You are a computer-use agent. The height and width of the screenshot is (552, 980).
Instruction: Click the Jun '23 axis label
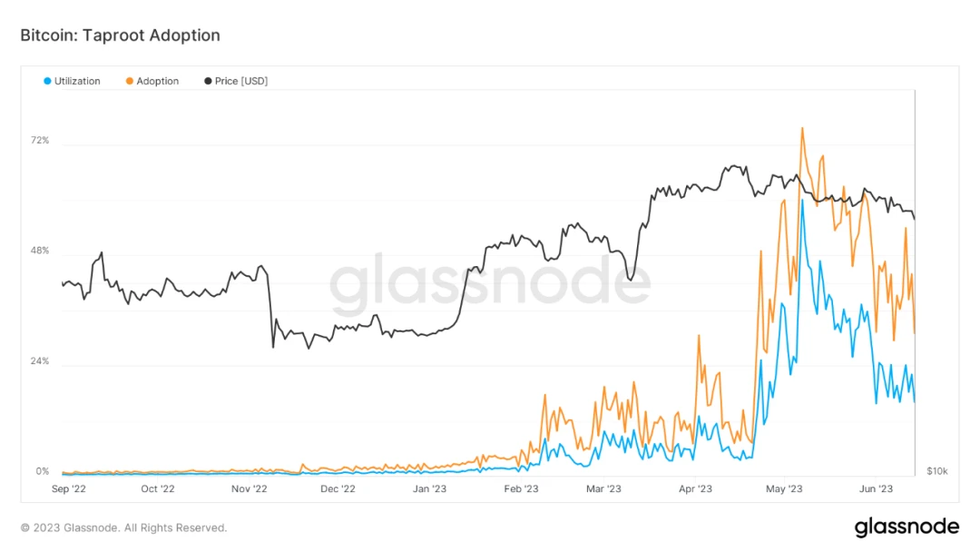(x=877, y=488)
